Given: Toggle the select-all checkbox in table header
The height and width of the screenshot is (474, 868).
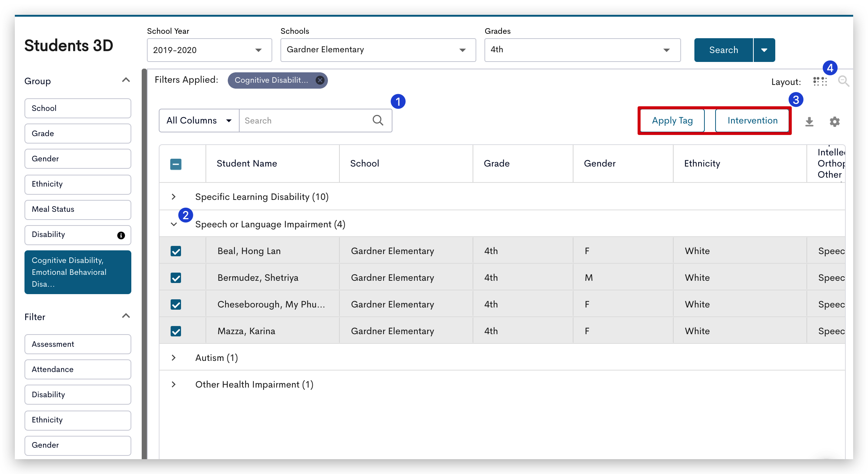Looking at the screenshot, I should (x=176, y=164).
